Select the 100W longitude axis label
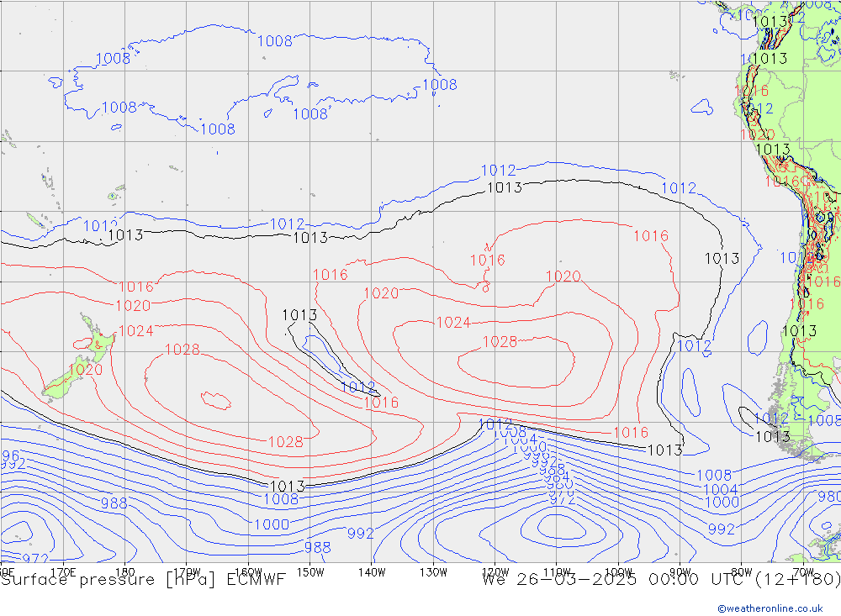Viewport: 841px width, 616px height. [x=618, y=572]
